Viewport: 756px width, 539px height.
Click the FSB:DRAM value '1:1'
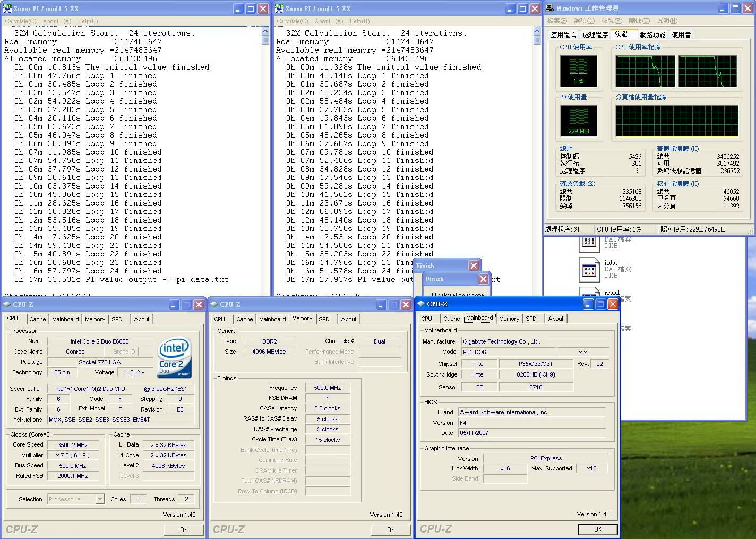click(328, 398)
